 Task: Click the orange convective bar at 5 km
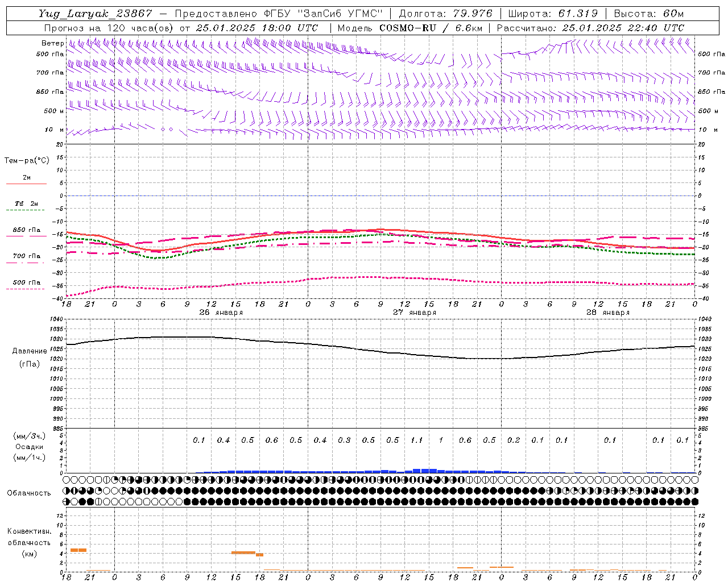pos(78,550)
